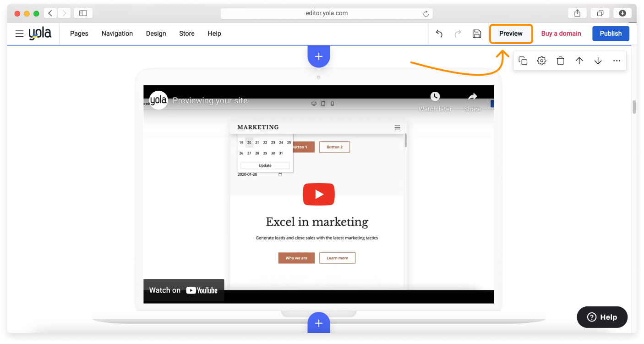The height and width of the screenshot is (344, 644).
Task: Click the Undo icon
Action: 439,33
